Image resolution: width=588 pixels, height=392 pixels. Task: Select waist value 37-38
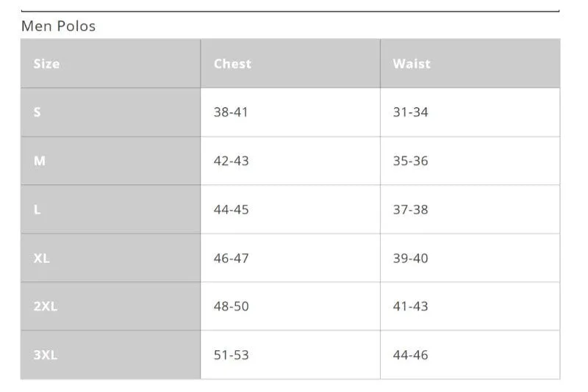click(410, 209)
